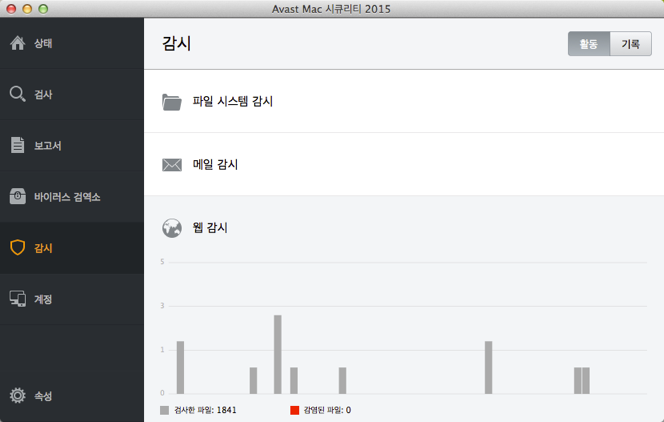Image resolution: width=664 pixels, height=422 pixels.
Task: Switch to the 기록 view tab
Action: (631, 44)
